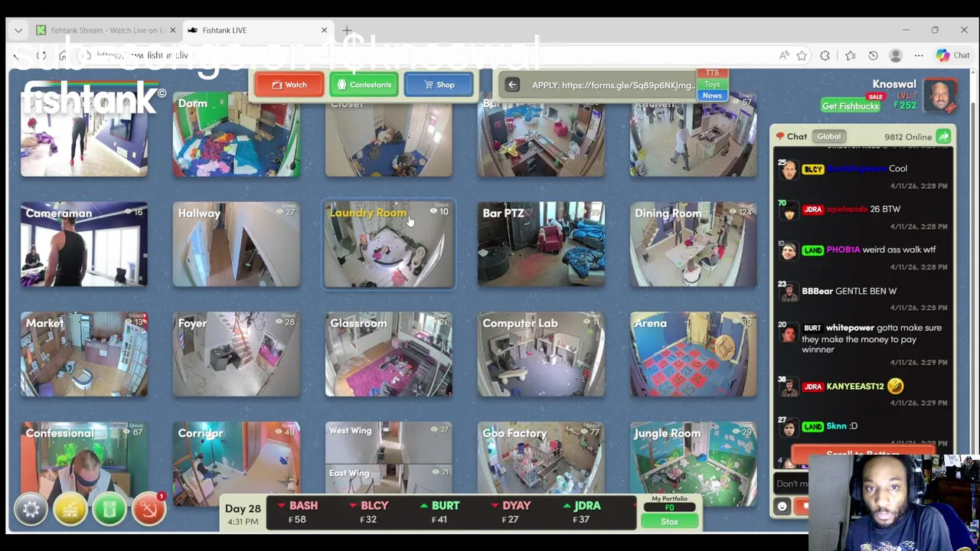Viewport: 980px width, 551px height.
Task: Switch chat to Global channel
Action: (828, 136)
